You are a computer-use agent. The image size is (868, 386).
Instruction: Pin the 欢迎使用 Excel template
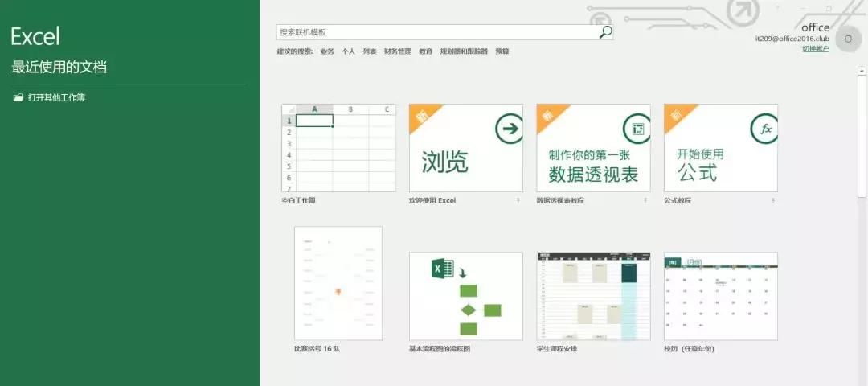518,200
